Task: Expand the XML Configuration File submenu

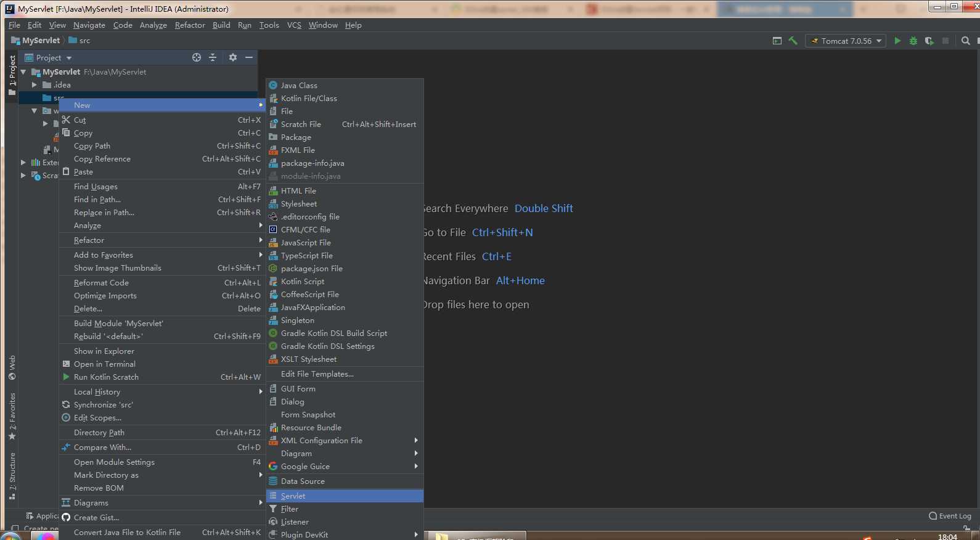Action: [345, 441]
